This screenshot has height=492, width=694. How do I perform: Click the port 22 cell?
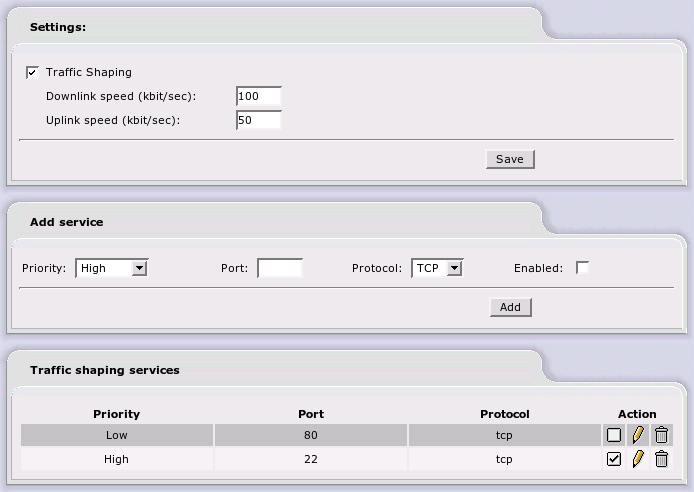click(x=311, y=459)
